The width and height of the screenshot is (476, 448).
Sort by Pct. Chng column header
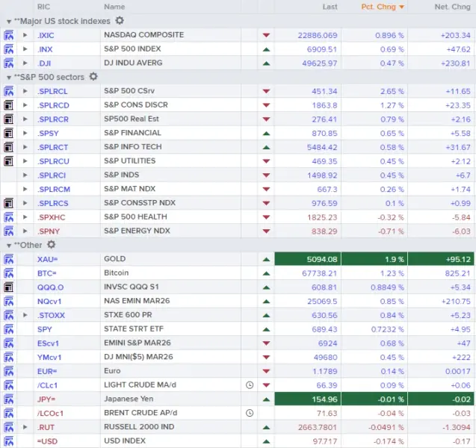tap(382, 7)
